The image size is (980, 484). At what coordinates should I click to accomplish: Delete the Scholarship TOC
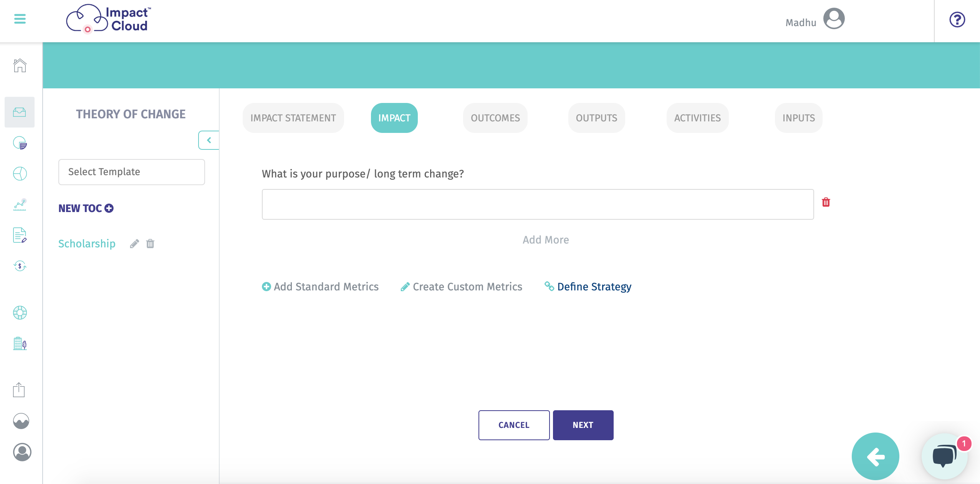click(150, 244)
